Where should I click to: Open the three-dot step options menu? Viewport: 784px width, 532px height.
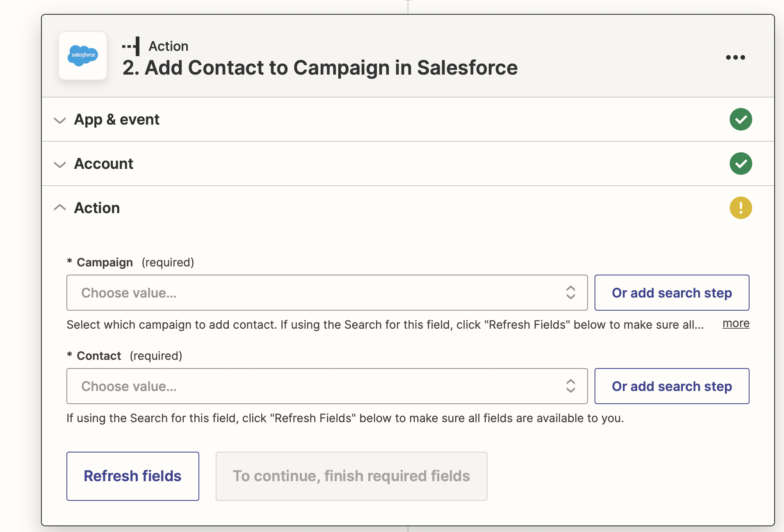pos(735,57)
